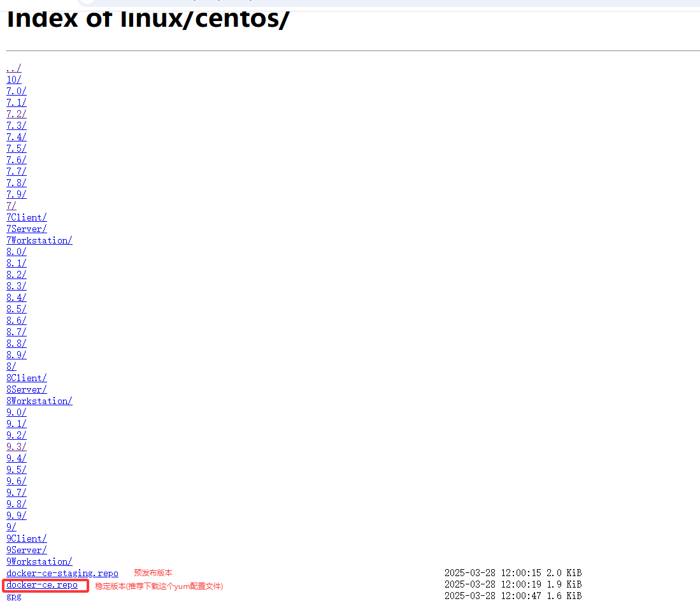Open the 9Client/ directory
700x608 pixels.
click(26, 539)
